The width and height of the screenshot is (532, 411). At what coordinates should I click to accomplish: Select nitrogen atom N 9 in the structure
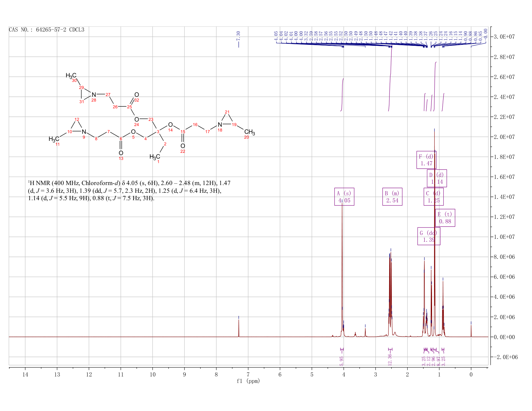click(x=84, y=132)
